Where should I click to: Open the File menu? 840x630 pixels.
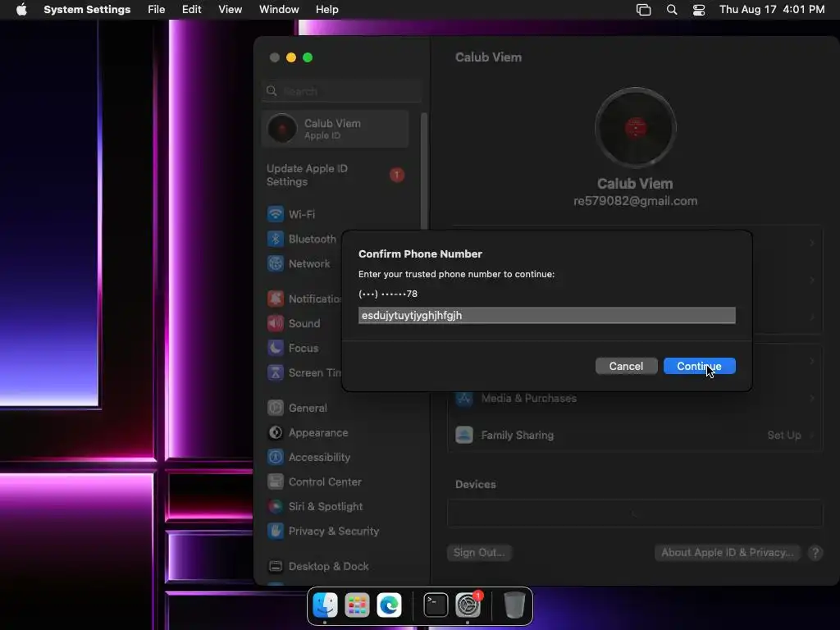(157, 10)
